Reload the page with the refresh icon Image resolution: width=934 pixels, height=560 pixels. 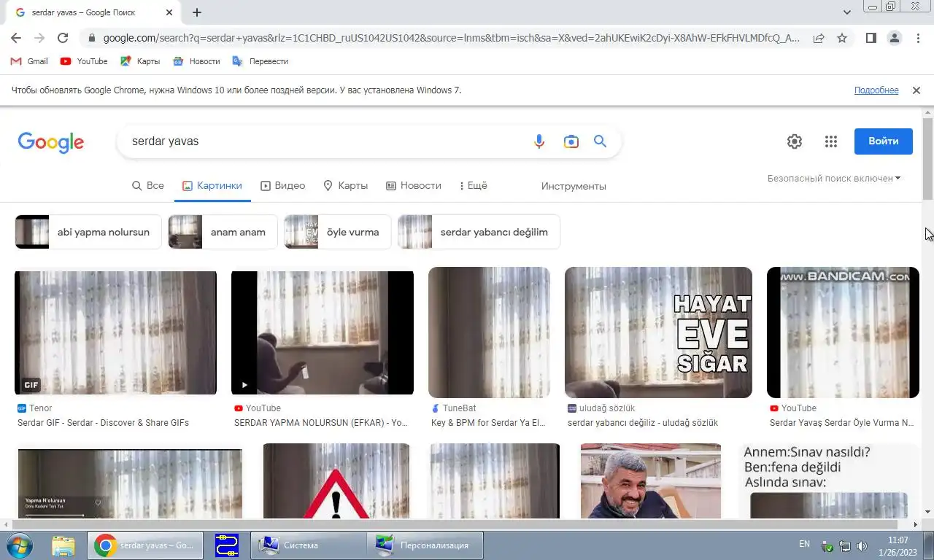coord(63,38)
